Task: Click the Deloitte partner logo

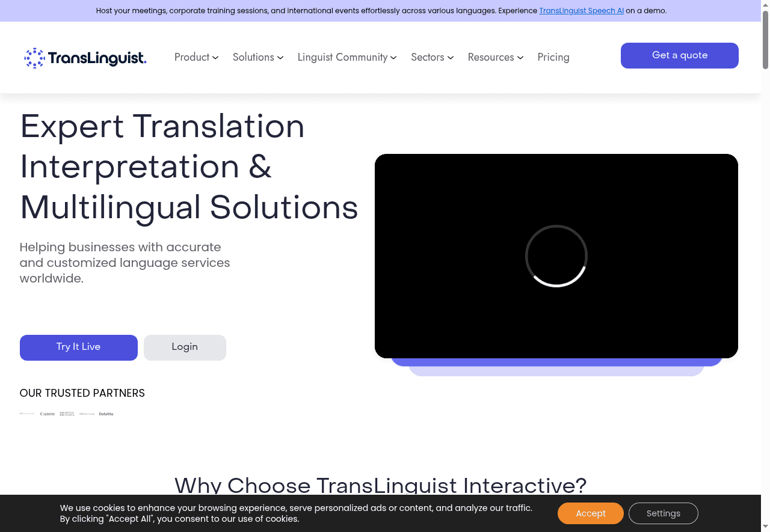Action: tap(106, 414)
